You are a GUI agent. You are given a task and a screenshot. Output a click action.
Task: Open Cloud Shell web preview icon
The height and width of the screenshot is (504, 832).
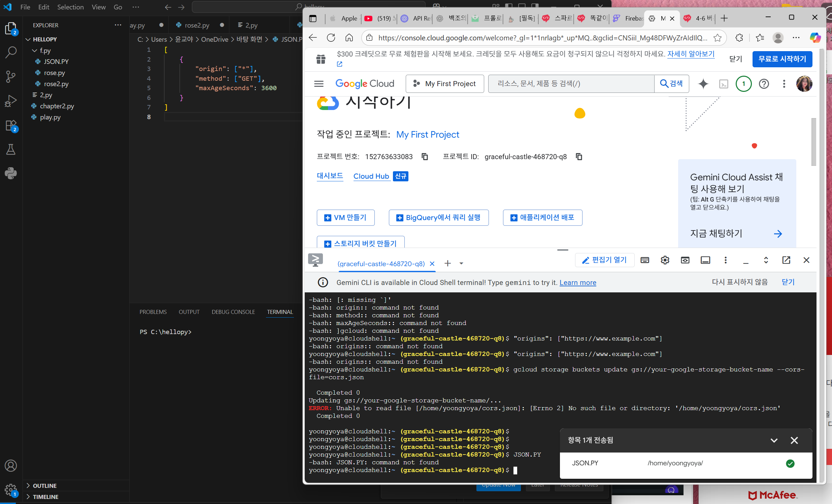click(x=685, y=260)
